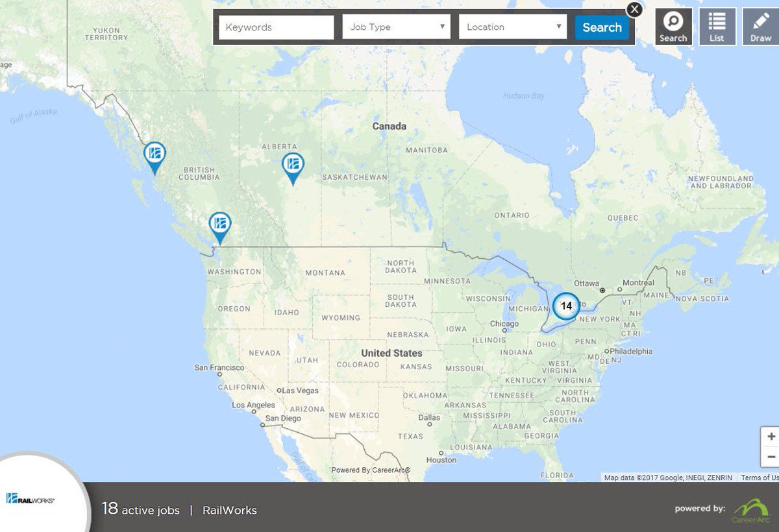Switch to List view
Image resolution: width=779 pixels, height=532 pixels.
tap(717, 27)
